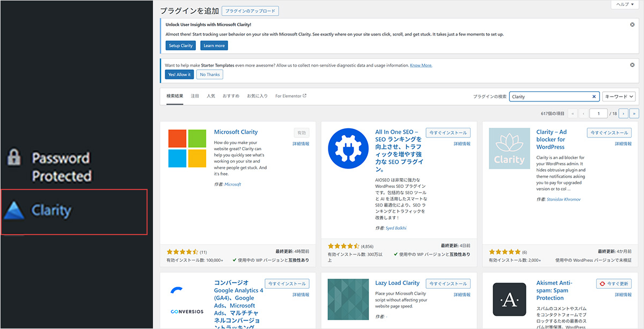The image size is (644, 329).
Task: Click the 617個の項目 result count text
Action: pos(552,113)
